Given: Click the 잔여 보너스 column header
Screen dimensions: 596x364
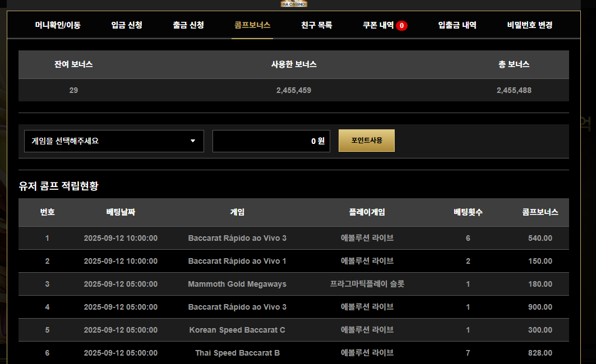Looking at the screenshot, I should (73, 64).
